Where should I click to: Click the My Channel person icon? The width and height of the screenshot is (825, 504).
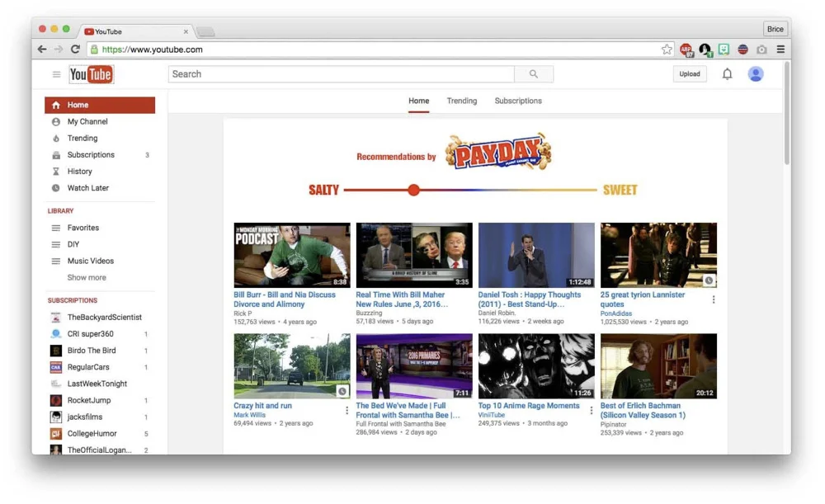[x=56, y=121]
